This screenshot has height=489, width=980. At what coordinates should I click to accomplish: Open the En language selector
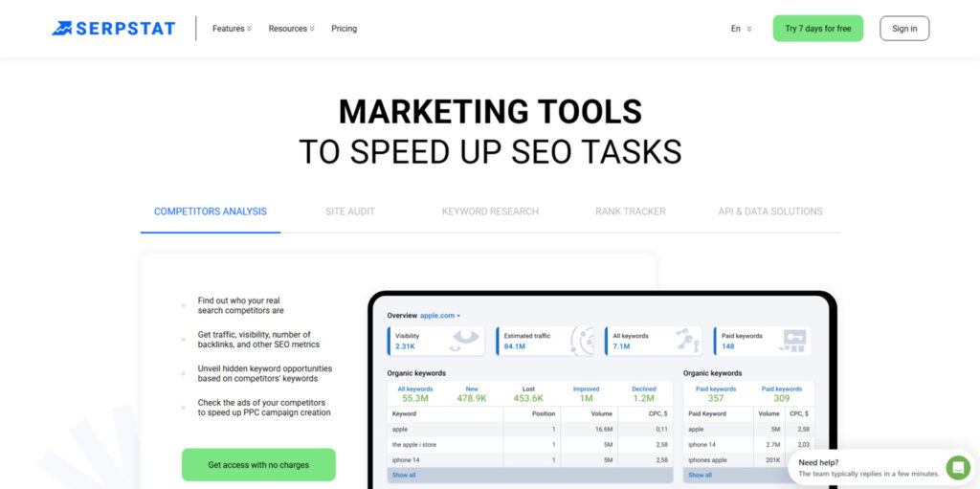coord(742,28)
